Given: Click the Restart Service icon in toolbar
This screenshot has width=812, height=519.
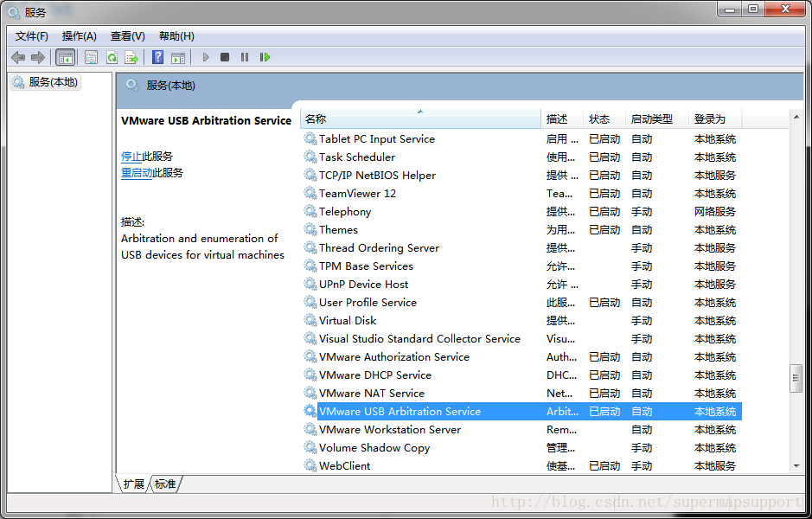Looking at the screenshot, I should coord(265,57).
